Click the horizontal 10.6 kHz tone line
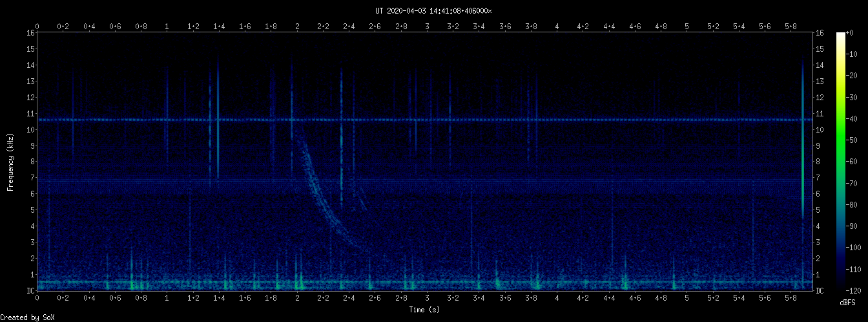This screenshot has width=868, height=322. click(x=425, y=120)
